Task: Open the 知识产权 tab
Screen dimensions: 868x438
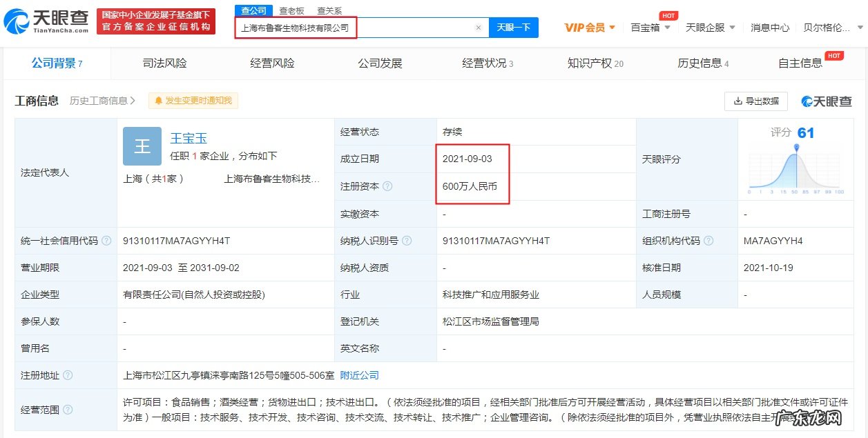Action: point(593,63)
